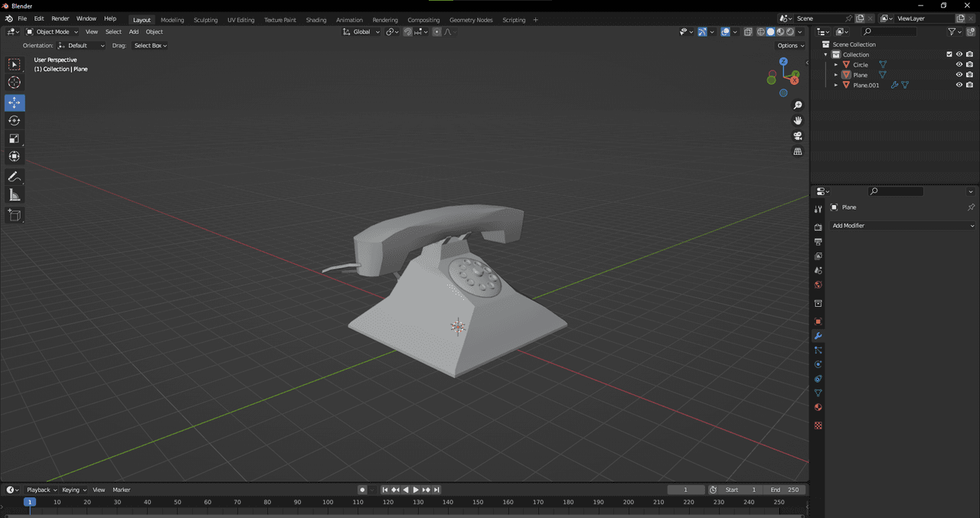Toggle the camera view icon

click(x=798, y=136)
